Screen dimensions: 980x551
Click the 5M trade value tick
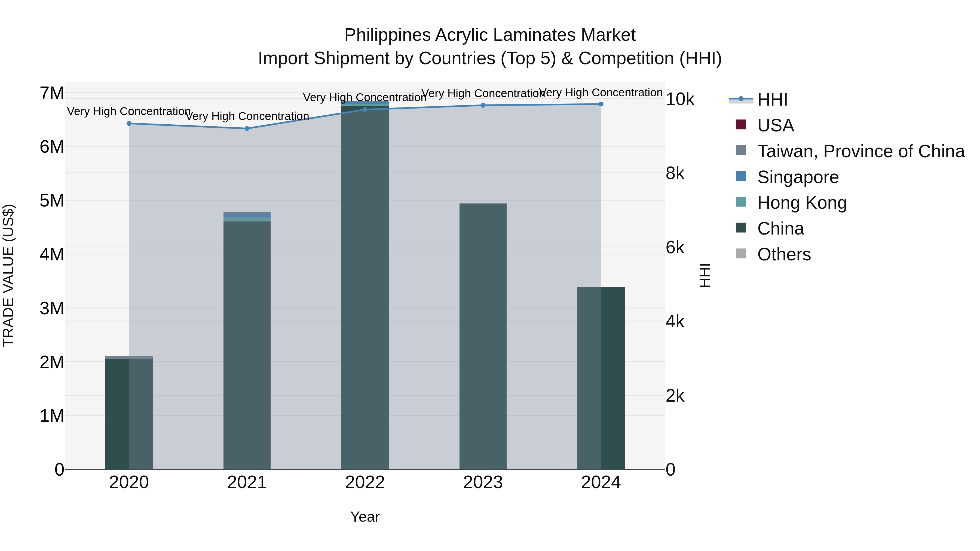[x=52, y=201]
